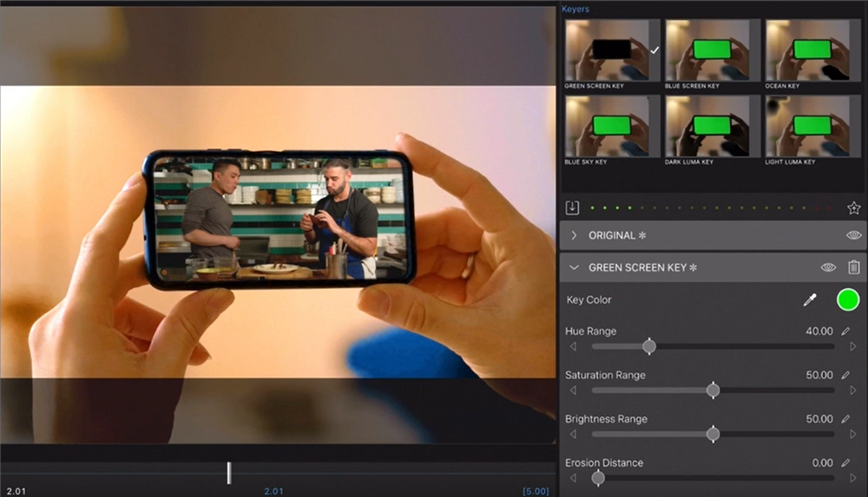Screen dimensions: 868x497
Task: Increase Hue Range with right arrow
Action: 853,346
